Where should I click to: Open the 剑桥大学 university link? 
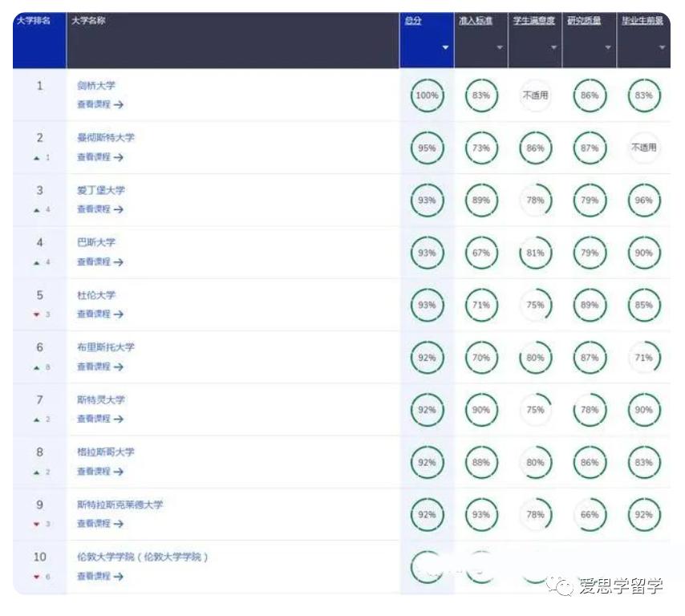pyautogui.click(x=95, y=85)
